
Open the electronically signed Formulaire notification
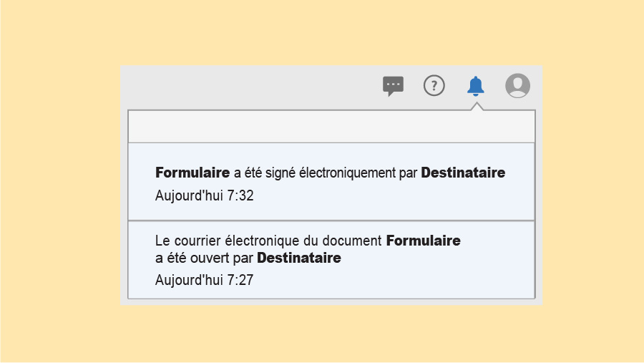point(331,182)
